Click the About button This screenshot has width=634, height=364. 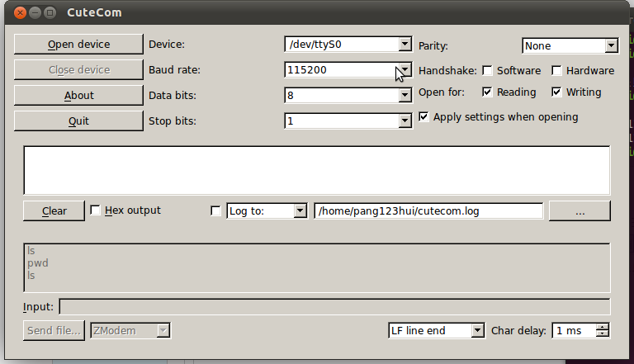tap(78, 96)
